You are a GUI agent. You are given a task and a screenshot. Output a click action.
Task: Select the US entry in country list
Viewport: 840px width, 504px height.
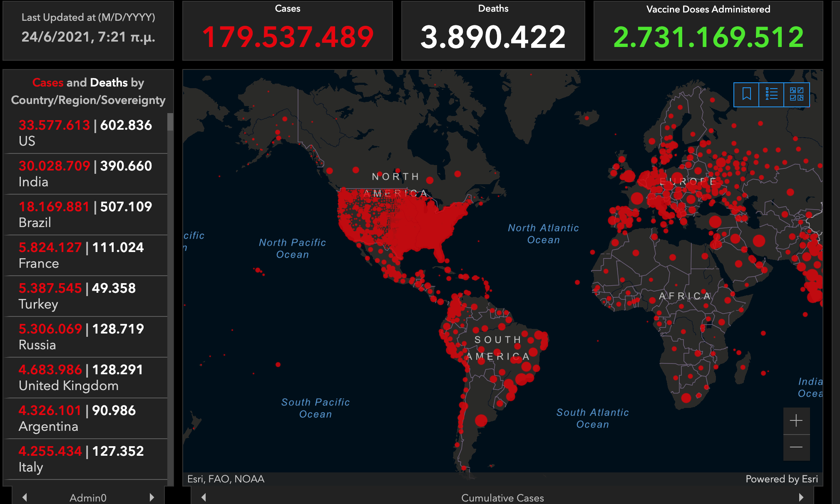[x=85, y=133]
